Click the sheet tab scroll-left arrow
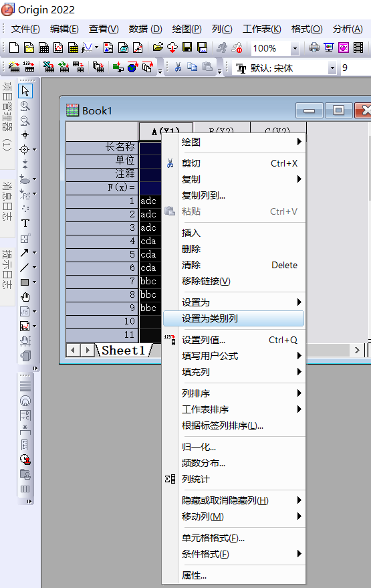The width and height of the screenshot is (371, 588). pyautogui.click(x=73, y=351)
